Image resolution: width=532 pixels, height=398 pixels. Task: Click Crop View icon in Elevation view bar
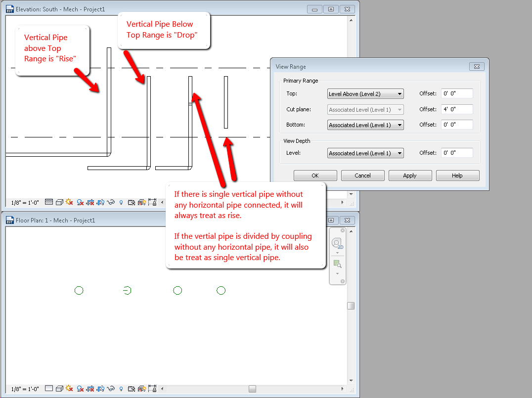pyautogui.click(x=90, y=202)
